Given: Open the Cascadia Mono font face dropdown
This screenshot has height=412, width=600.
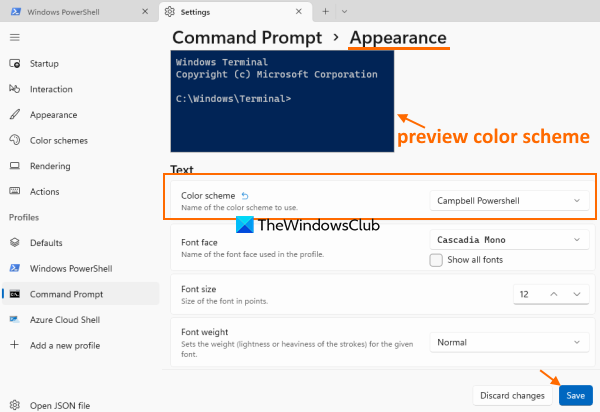Looking at the screenshot, I should (509, 240).
